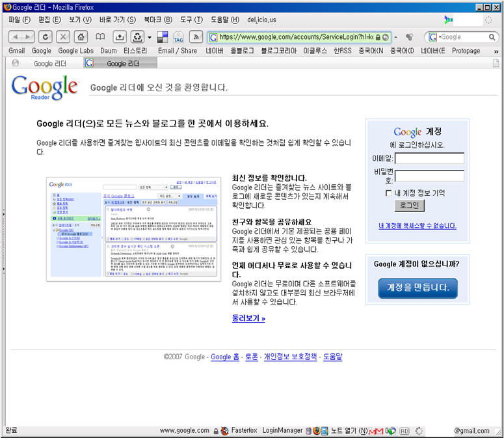
Task: Click the upload arrow toolbar icon
Action: 120,37
